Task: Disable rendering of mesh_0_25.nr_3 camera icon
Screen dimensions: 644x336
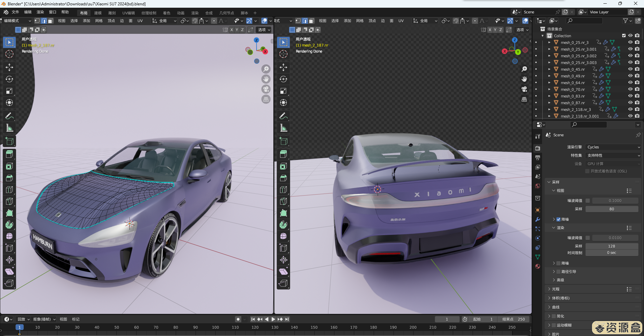Action: coord(637,42)
